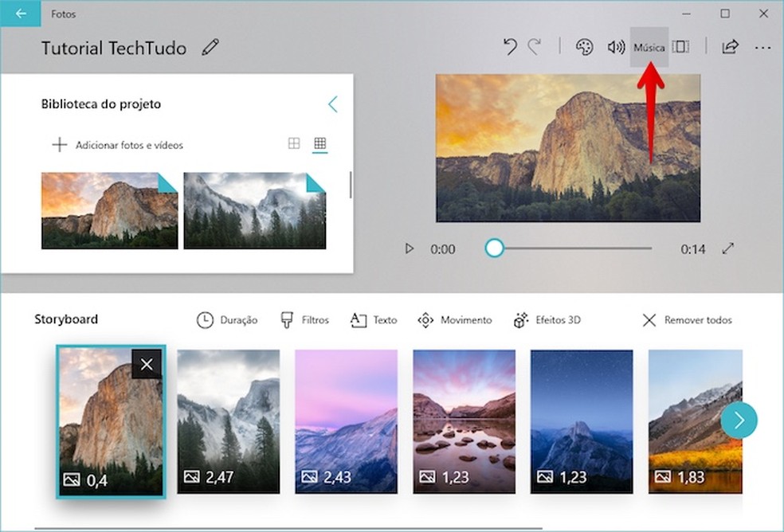Maximize the Fotos window

[724, 14]
